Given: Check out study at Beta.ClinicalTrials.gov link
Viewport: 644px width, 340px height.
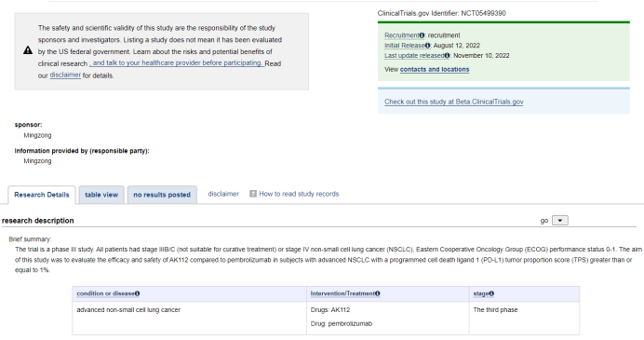Looking at the screenshot, I should coord(454,102).
